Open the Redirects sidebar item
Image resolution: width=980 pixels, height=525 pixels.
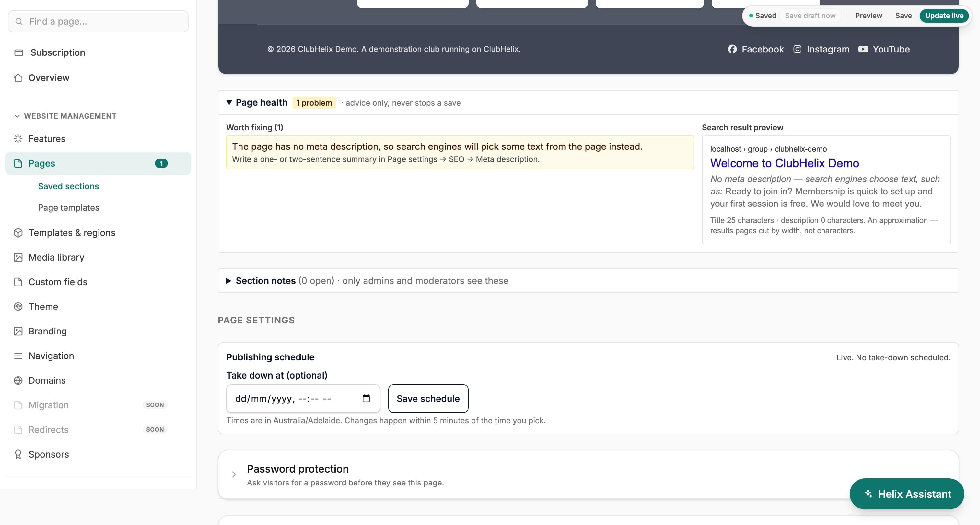point(98,429)
